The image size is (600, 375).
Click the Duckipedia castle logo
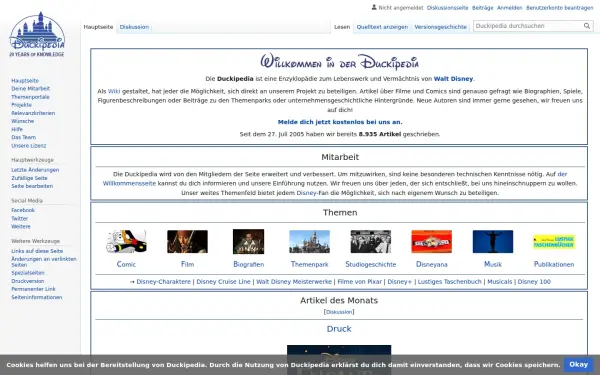[37, 35]
